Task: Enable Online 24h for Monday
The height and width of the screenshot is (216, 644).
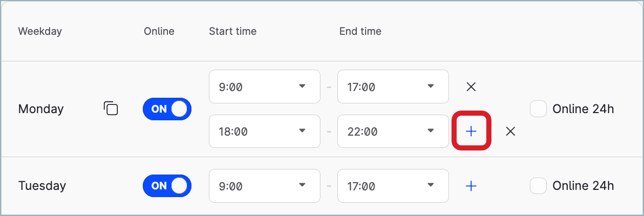Action: click(x=538, y=109)
